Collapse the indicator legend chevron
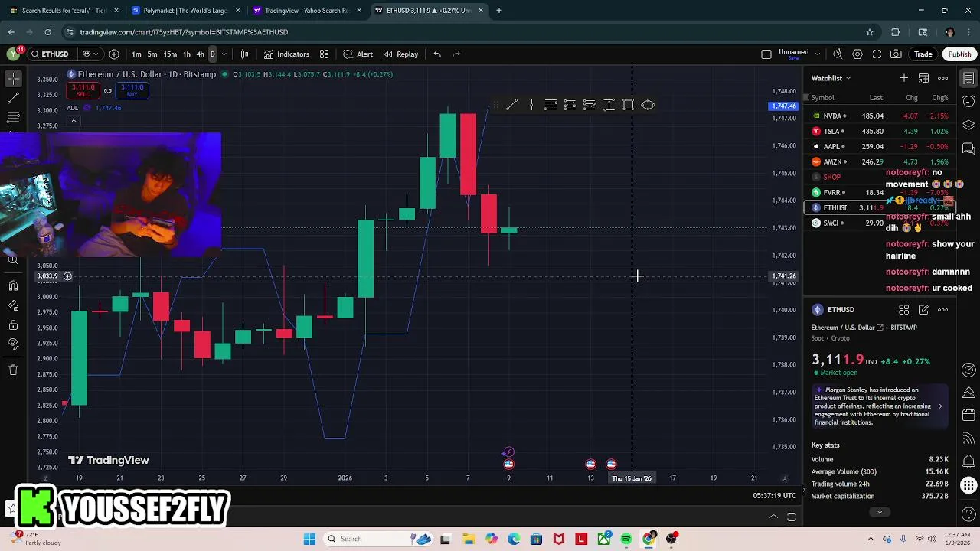980x551 pixels. click(73, 121)
